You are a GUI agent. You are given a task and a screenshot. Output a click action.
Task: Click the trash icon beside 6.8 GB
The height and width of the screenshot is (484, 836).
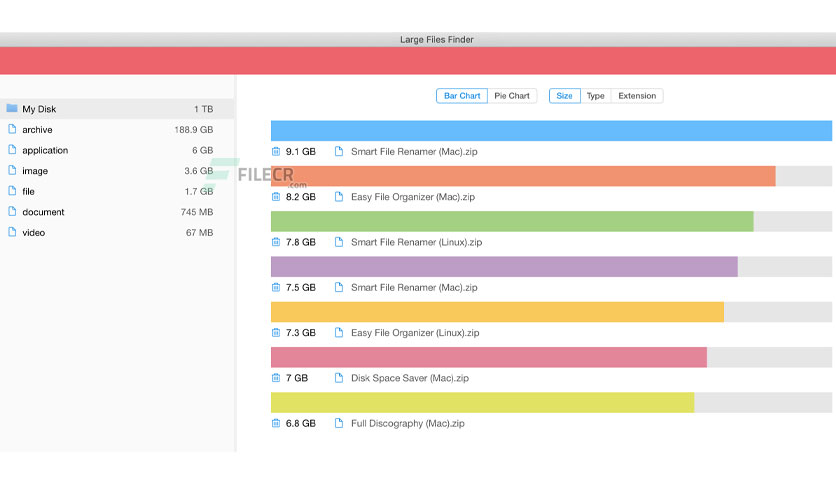[276, 423]
